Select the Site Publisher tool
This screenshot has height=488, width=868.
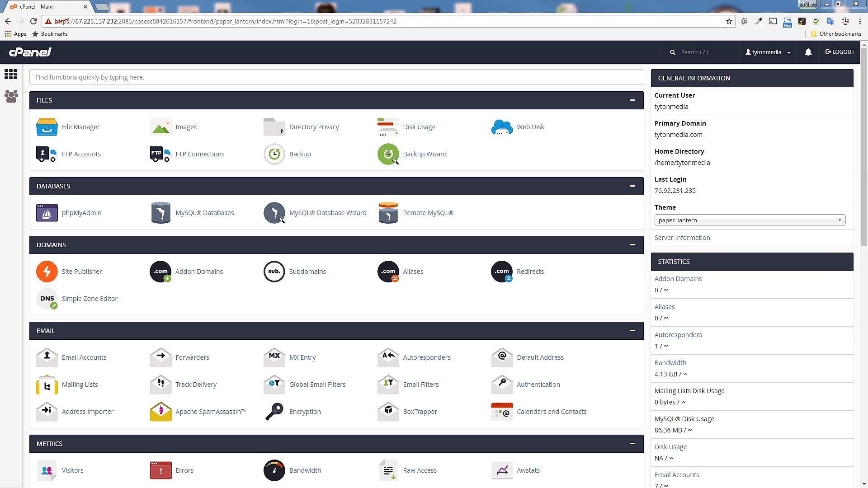(82, 272)
